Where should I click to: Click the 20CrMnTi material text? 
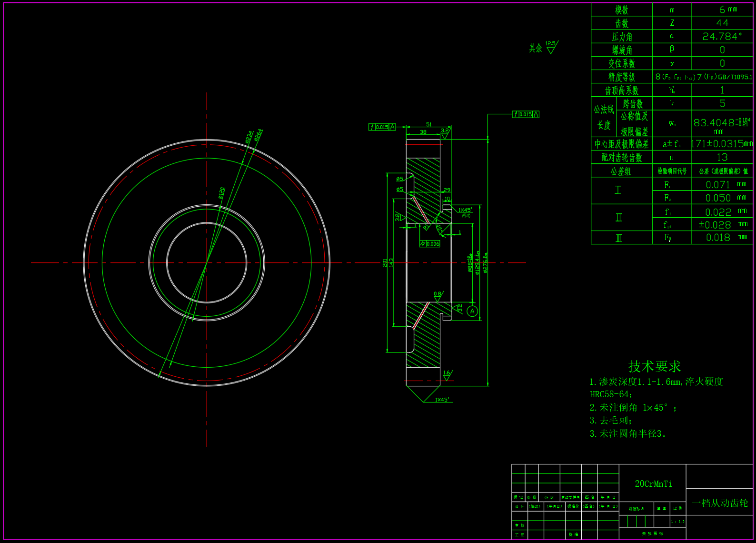(653, 484)
